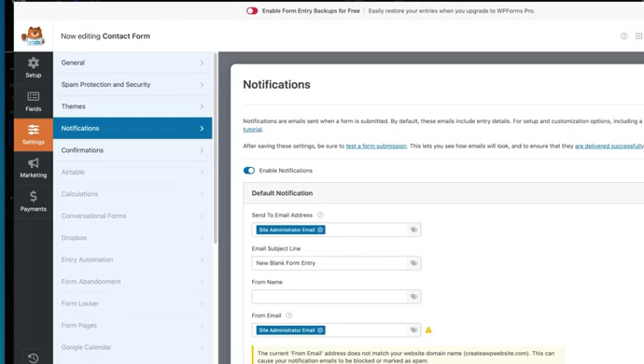Show smart tags for From Name
644x364 pixels.
pos(414,297)
